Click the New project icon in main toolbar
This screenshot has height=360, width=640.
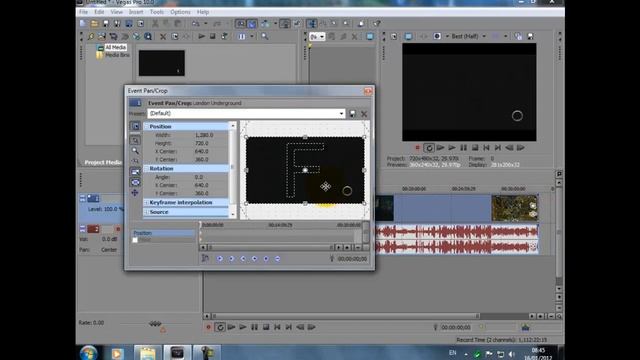point(83,24)
